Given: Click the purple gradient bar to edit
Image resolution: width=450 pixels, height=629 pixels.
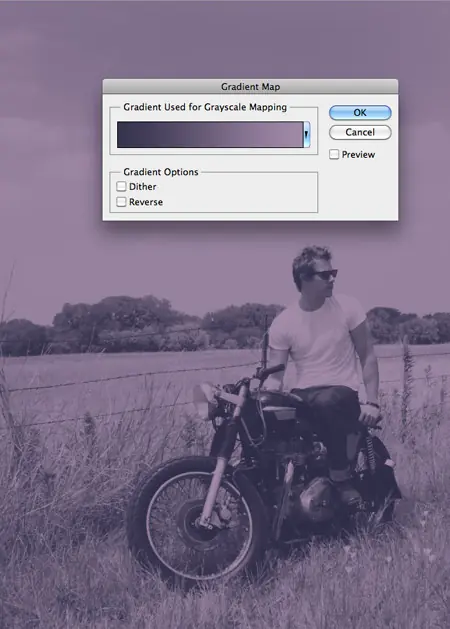Looking at the screenshot, I should coord(210,135).
